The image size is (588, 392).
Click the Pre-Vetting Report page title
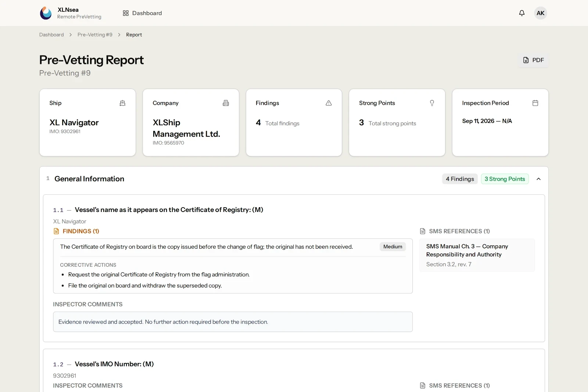point(92,60)
